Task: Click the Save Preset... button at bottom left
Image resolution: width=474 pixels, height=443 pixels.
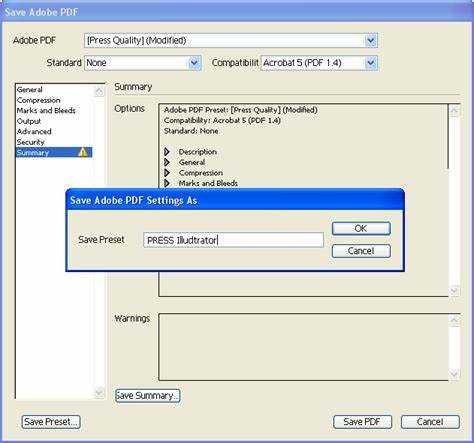Action: pyautogui.click(x=51, y=422)
